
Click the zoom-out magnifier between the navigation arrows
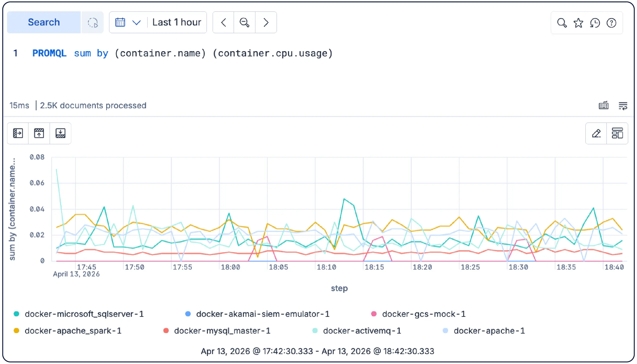point(244,22)
